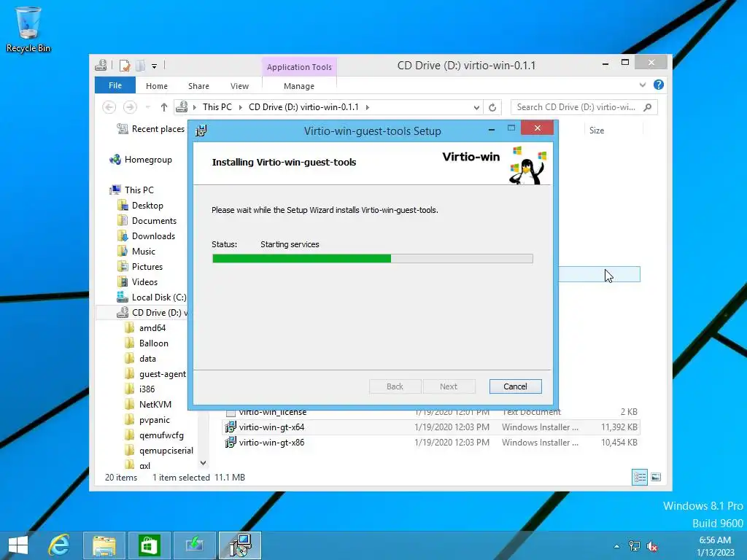
Task: Open Documents folder in navigation pane
Action: click(x=147, y=220)
